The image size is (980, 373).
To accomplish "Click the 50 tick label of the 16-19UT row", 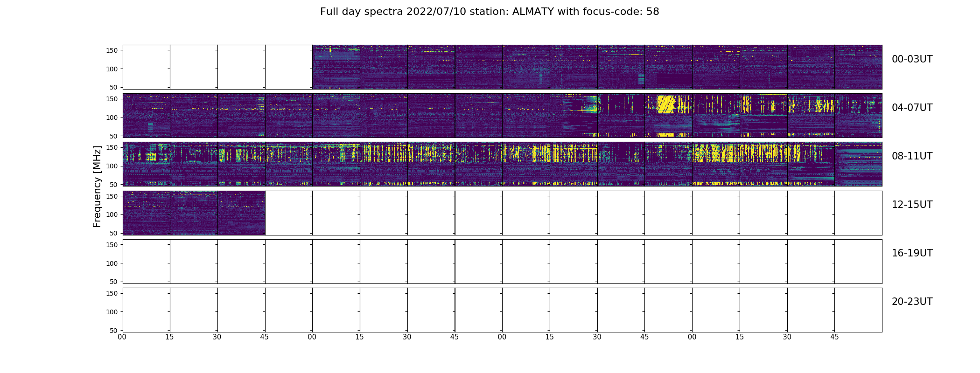I will 114,282.
